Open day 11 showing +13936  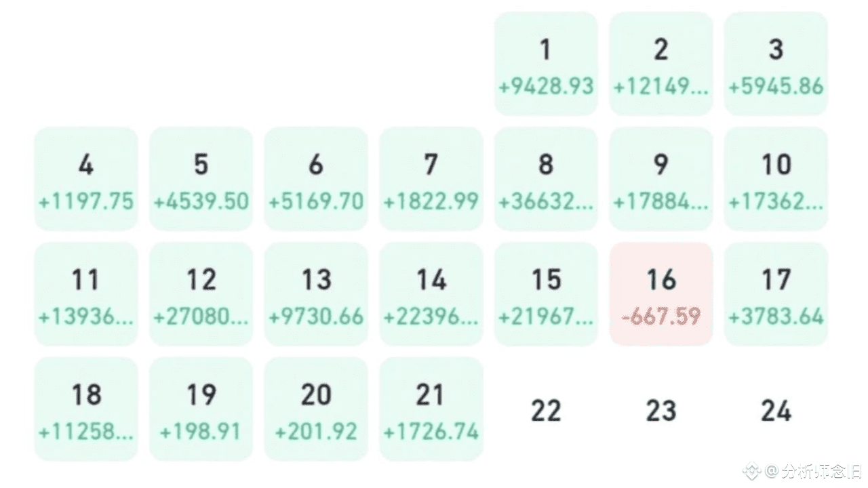pyautogui.click(x=86, y=293)
